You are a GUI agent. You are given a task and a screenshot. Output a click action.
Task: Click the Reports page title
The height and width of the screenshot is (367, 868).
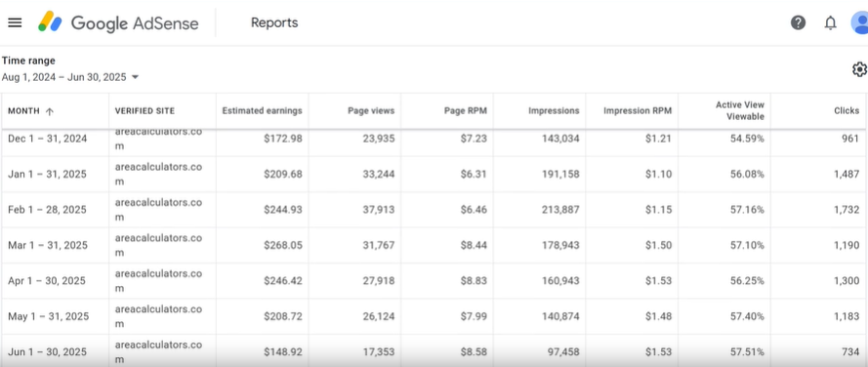(274, 22)
